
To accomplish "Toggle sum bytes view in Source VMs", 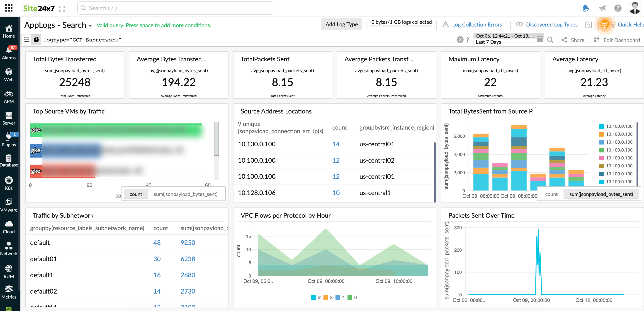I will click(185, 194).
